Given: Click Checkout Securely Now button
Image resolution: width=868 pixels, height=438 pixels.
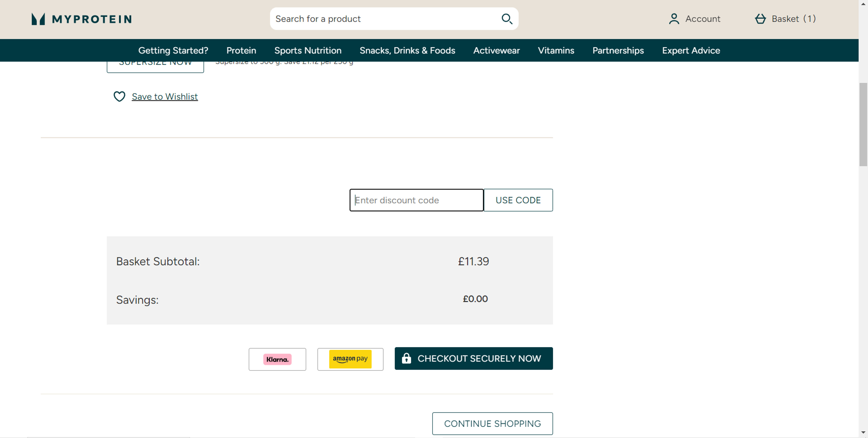Looking at the screenshot, I should pos(474,358).
